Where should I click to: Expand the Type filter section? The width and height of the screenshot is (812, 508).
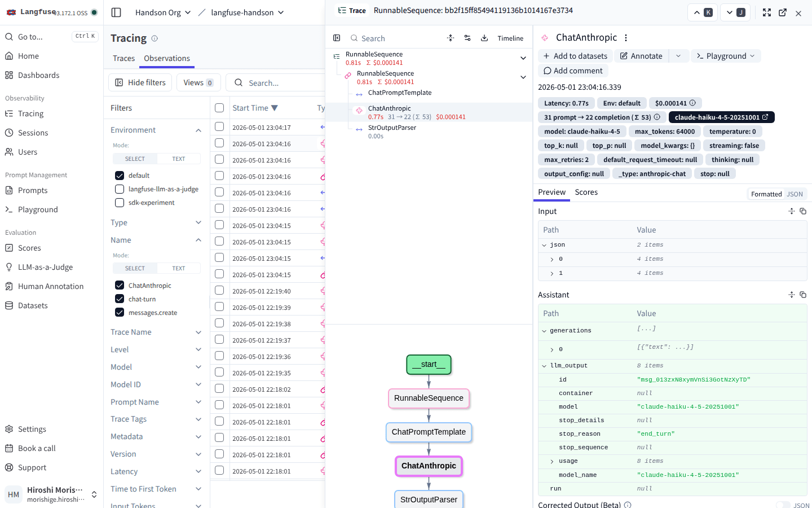(x=198, y=222)
